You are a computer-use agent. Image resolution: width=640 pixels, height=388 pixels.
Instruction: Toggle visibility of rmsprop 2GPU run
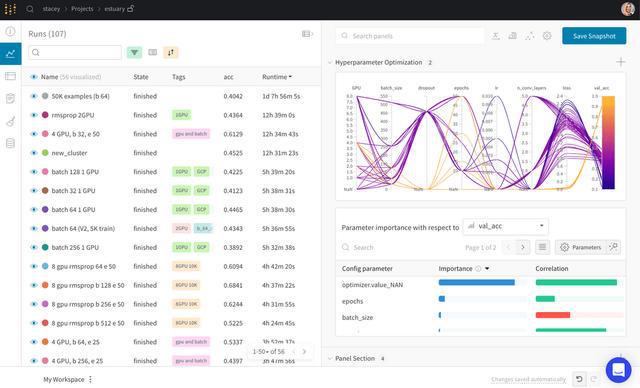[x=34, y=115]
